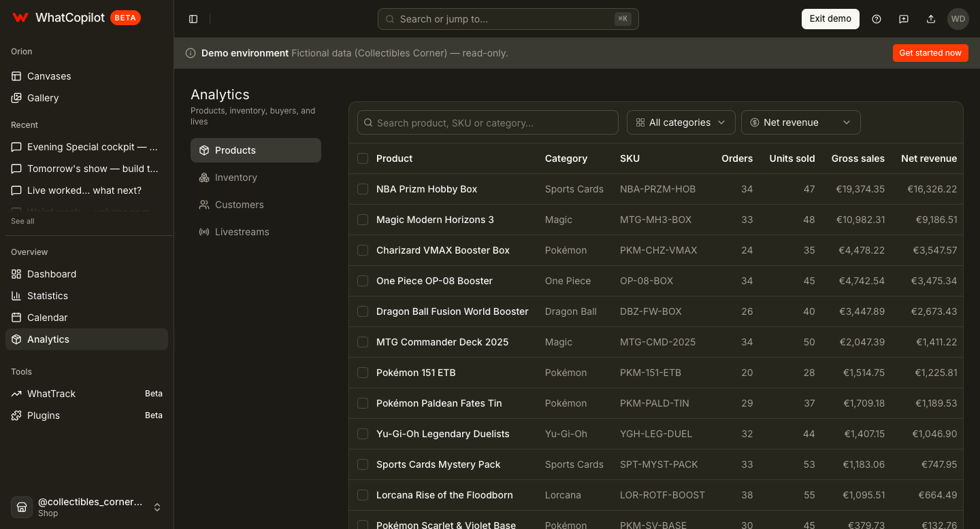Click the Livestreams broadcast icon
Screen dimensions: 980x529
click(x=204, y=232)
